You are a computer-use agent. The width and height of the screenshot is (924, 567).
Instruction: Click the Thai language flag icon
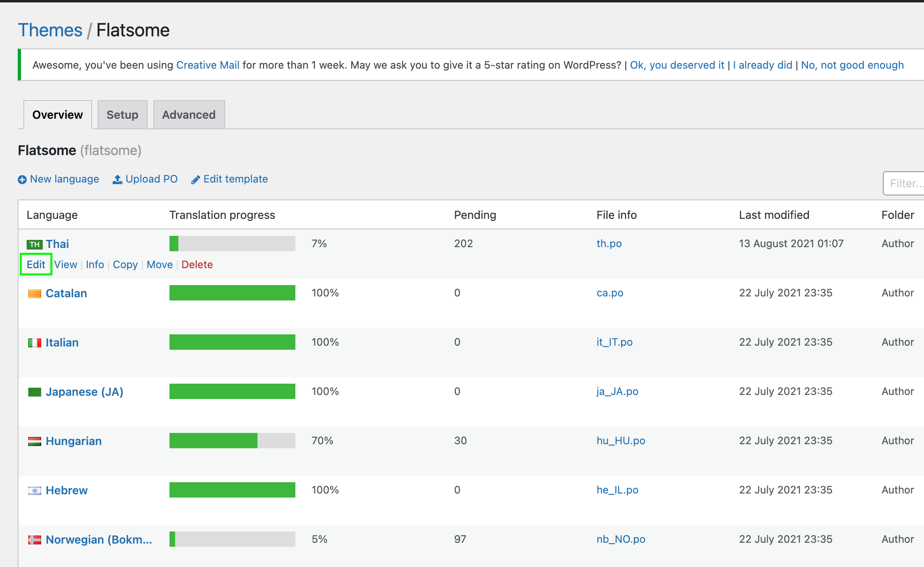click(x=35, y=244)
